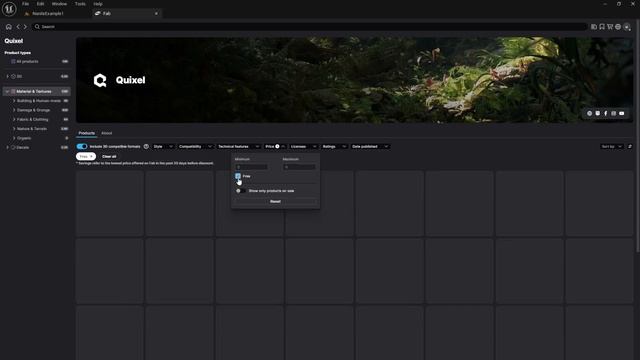Click the search magnifier icon
This screenshot has width=640, height=360.
[x=37, y=27]
